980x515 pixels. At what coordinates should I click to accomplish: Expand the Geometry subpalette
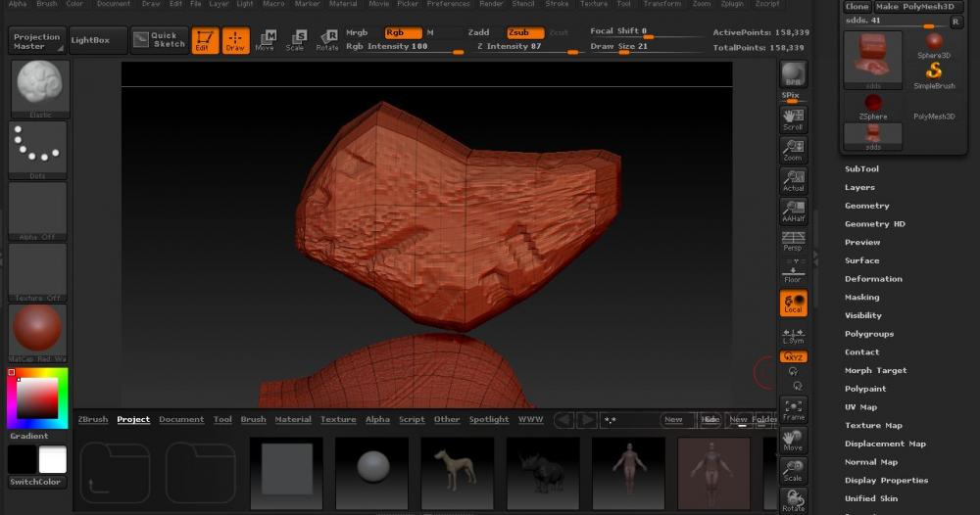[867, 206]
